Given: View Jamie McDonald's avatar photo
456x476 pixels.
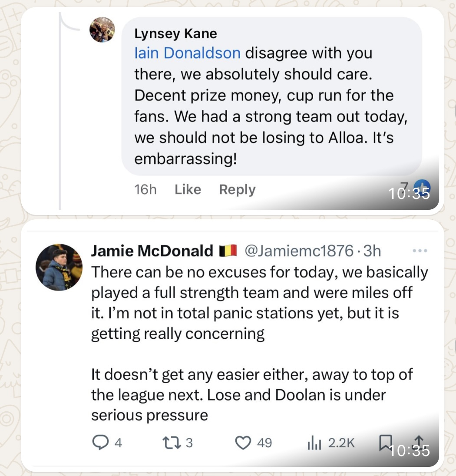Looking at the screenshot, I should coord(59,267).
